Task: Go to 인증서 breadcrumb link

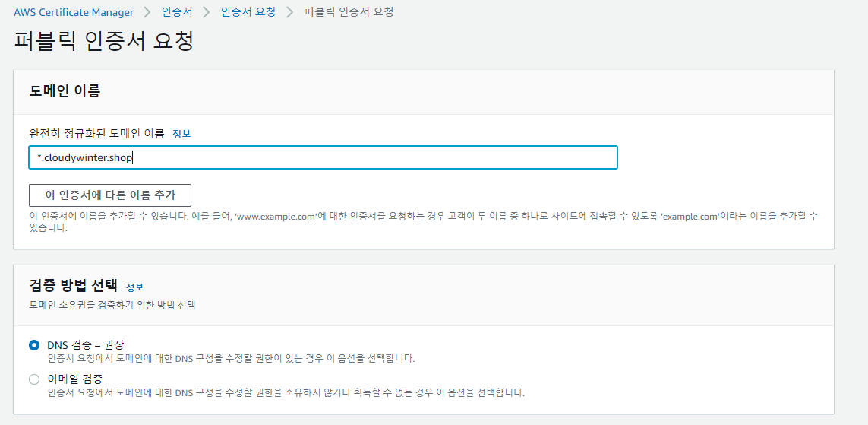Action: pyautogui.click(x=177, y=12)
